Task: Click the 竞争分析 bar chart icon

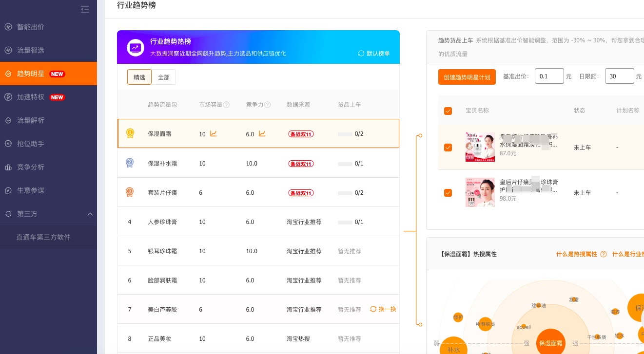Action: pos(8,167)
